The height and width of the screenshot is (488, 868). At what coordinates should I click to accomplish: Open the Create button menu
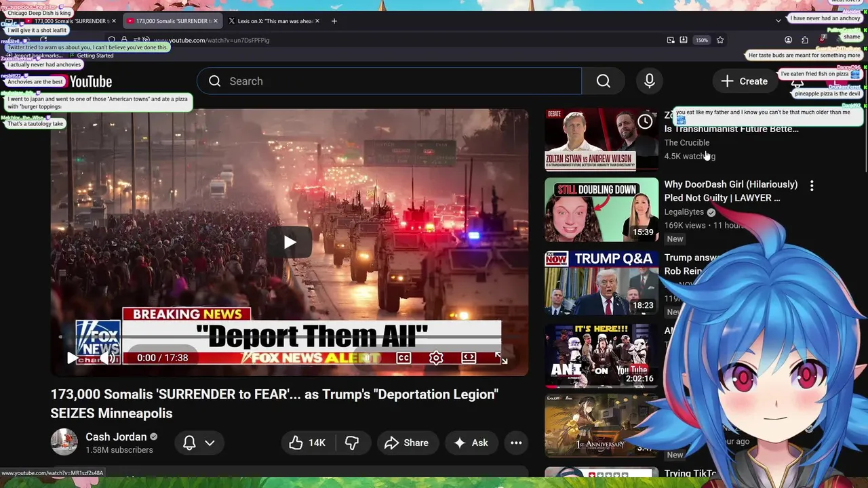tap(745, 81)
